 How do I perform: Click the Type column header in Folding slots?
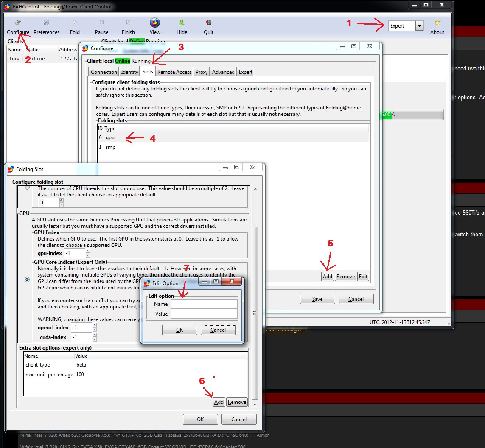point(110,128)
